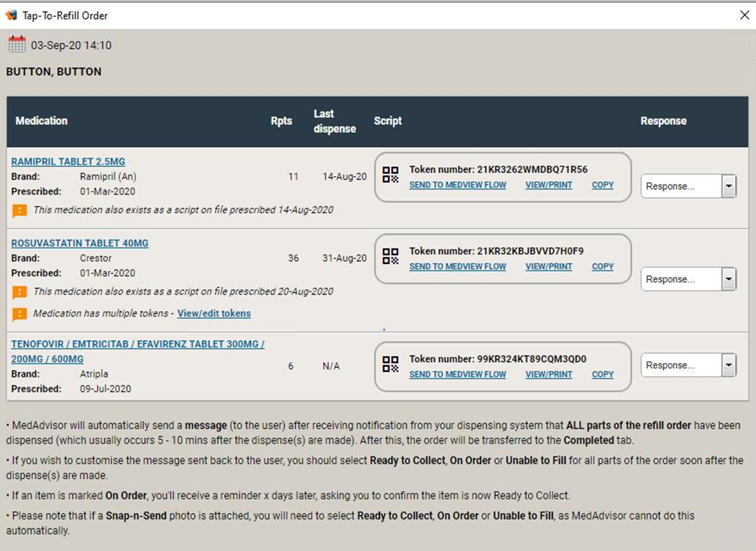Image resolution: width=756 pixels, height=551 pixels.
Task: Open the Ramipril Response dropdown arrow
Action: [x=728, y=186]
